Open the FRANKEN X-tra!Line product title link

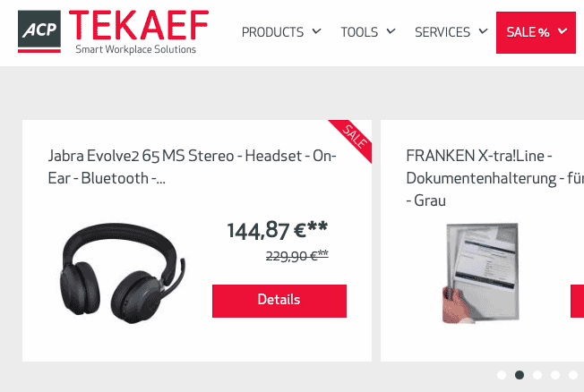(x=495, y=178)
